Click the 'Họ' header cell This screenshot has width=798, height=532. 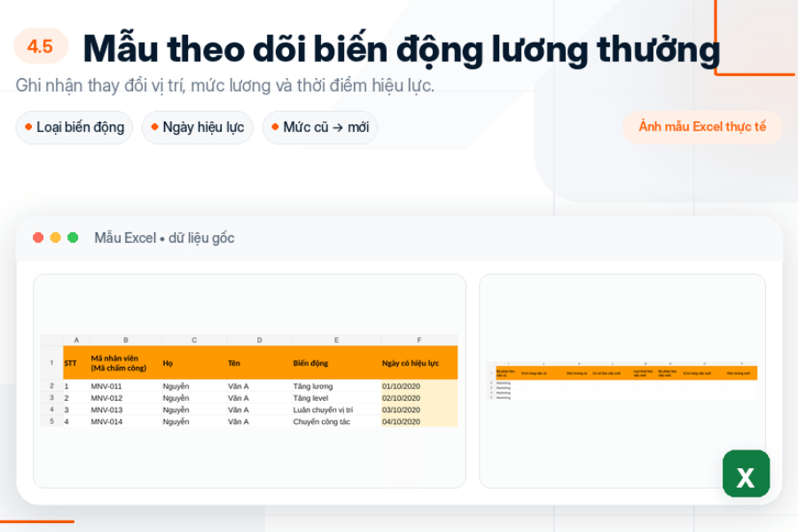pos(194,363)
